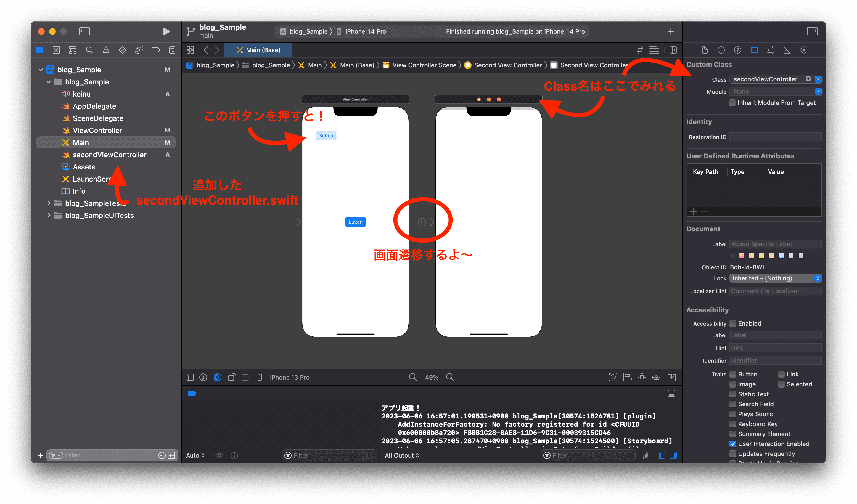The image size is (857, 504).
Task: Open the Find navigator magnifier icon
Action: click(89, 50)
